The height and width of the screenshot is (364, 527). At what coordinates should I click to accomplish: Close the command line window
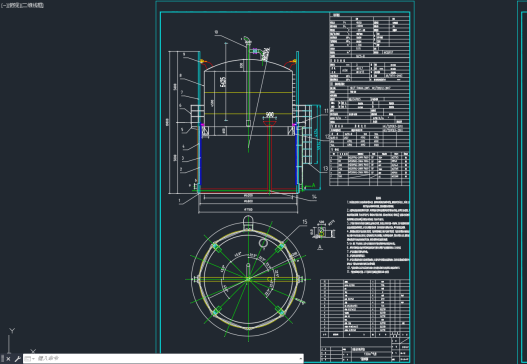click(8, 359)
